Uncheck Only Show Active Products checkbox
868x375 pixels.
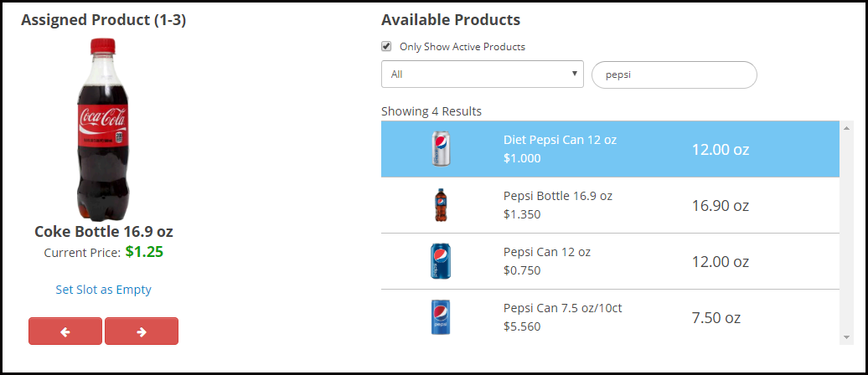click(386, 47)
